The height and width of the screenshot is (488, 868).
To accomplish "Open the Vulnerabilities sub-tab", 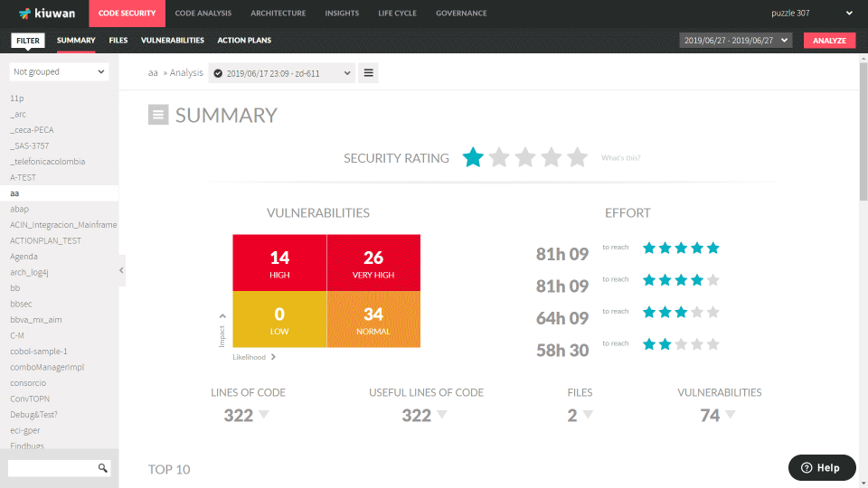I will tap(173, 41).
